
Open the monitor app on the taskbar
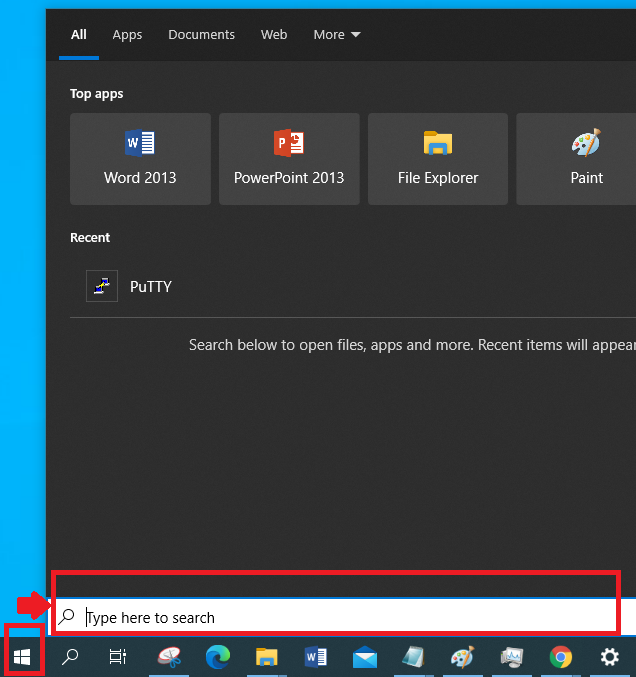pos(512,657)
